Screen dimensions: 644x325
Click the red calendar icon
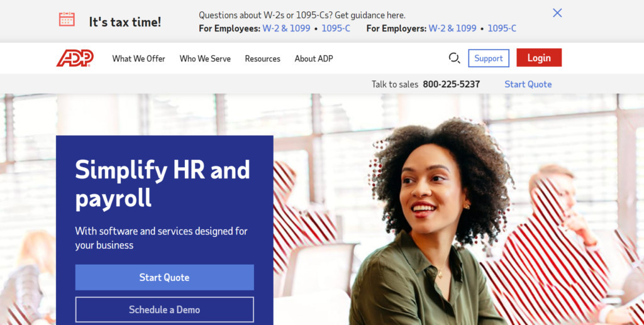pyautogui.click(x=67, y=19)
